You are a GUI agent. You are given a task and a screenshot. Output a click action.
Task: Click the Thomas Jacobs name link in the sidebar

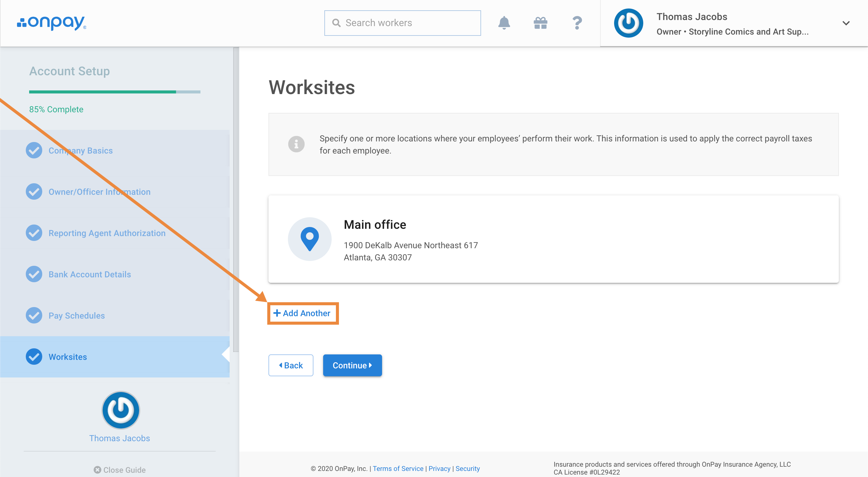119,438
